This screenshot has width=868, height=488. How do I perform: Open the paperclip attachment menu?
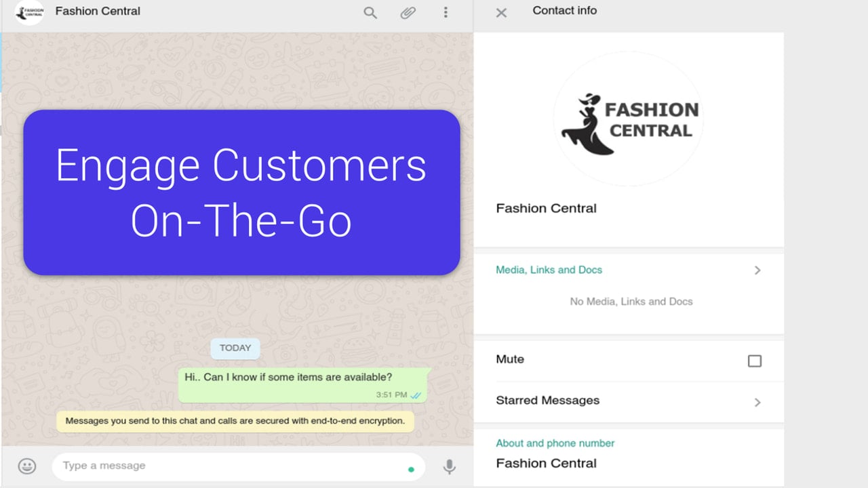click(408, 12)
